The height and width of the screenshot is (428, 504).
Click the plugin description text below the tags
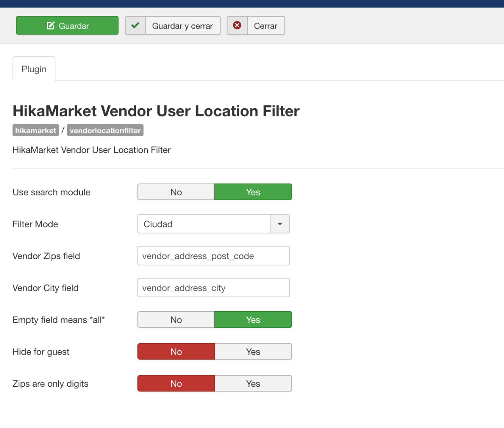point(92,150)
